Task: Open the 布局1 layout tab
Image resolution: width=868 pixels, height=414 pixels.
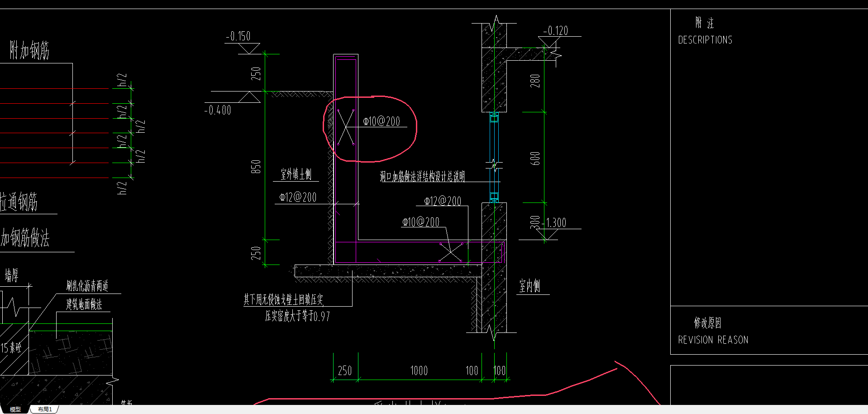Action: [x=45, y=409]
